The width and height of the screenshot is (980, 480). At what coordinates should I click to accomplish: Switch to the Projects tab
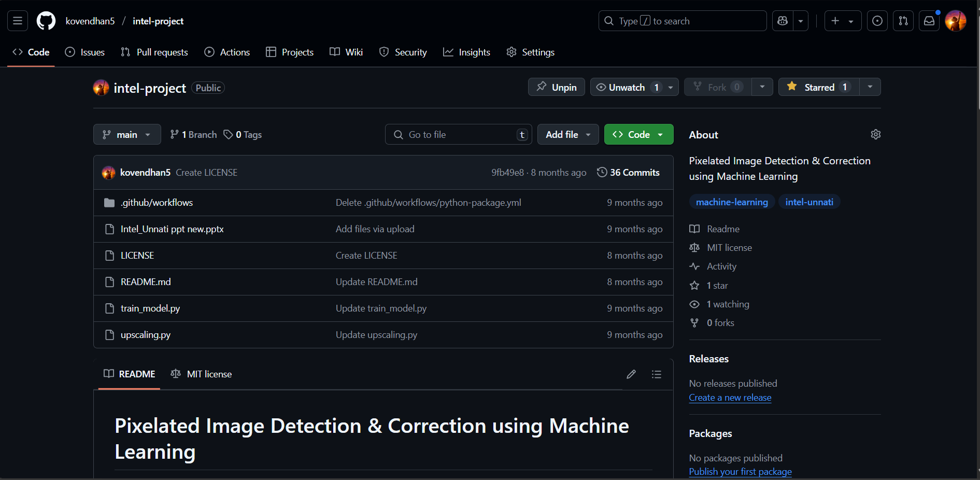coord(290,52)
